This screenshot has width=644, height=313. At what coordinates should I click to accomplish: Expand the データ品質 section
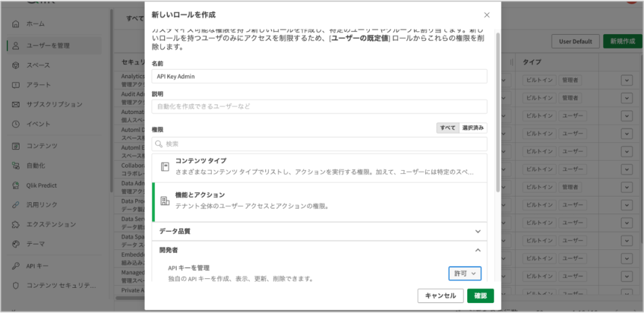tap(319, 231)
